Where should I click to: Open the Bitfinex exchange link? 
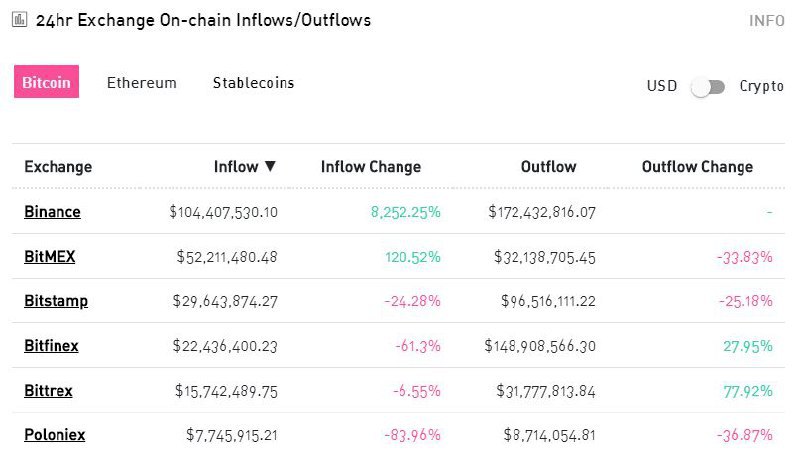51,346
